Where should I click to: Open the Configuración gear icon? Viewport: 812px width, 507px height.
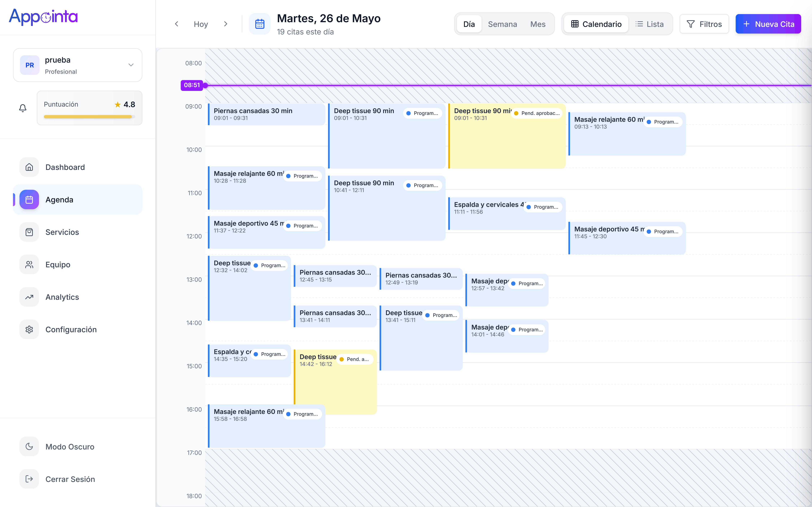pyautogui.click(x=29, y=330)
